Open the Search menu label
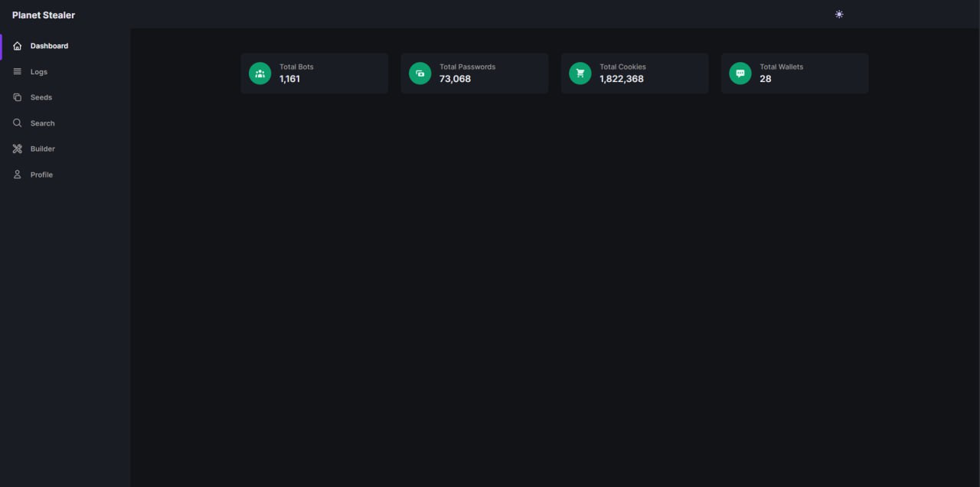 point(43,123)
